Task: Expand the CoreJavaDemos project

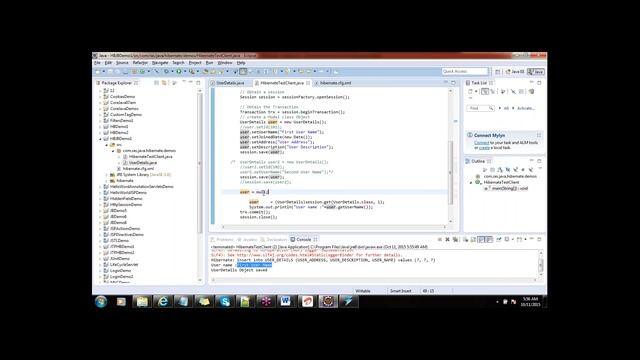Action: [100, 109]
